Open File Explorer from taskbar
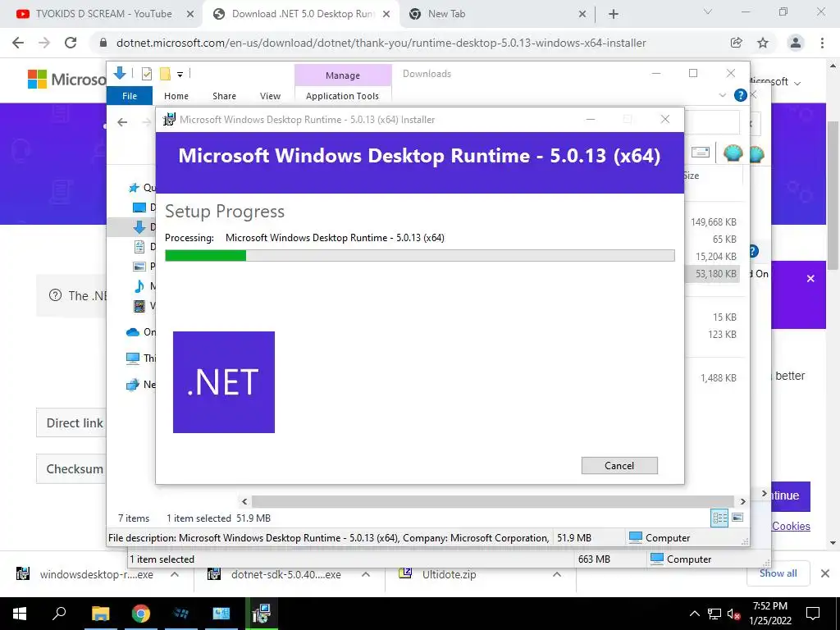Viewport: 840px width, 630px height. 100,614
